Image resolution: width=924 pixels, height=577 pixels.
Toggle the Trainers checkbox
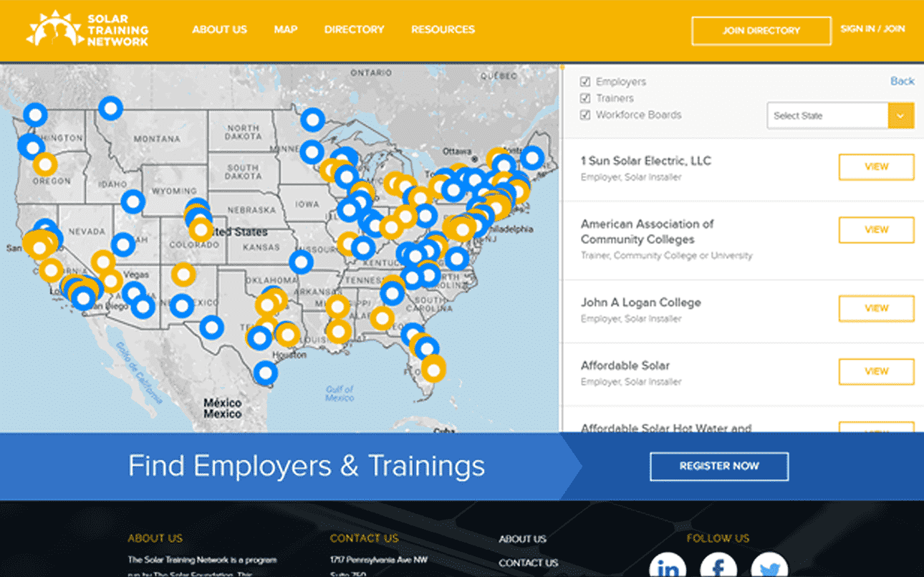(585, 98)
